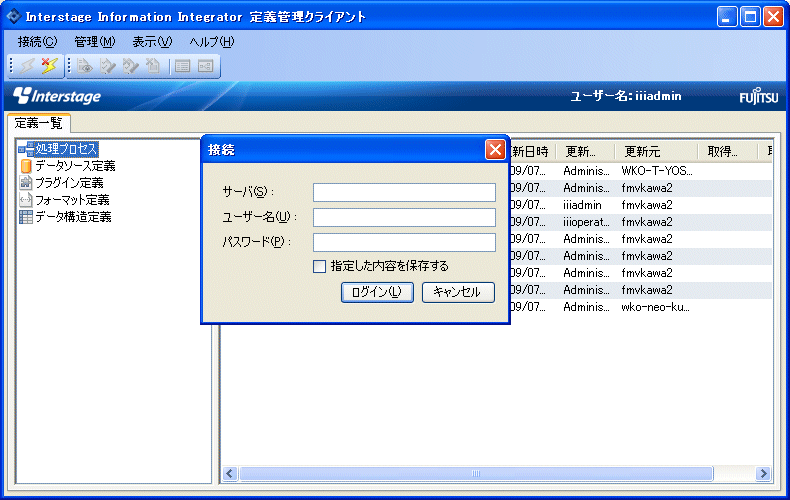Click the relation diagram toolbar icon

(x=206, y=66)
